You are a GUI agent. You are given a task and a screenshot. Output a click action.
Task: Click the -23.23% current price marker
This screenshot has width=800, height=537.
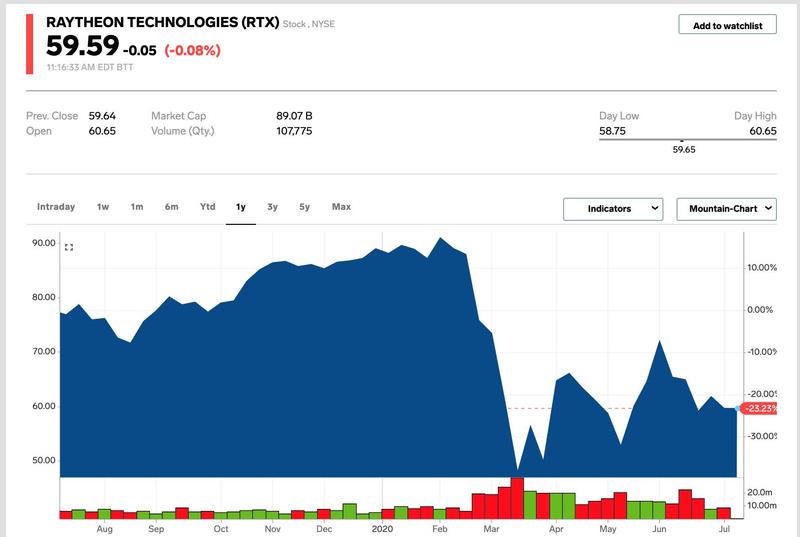point(759,408)
